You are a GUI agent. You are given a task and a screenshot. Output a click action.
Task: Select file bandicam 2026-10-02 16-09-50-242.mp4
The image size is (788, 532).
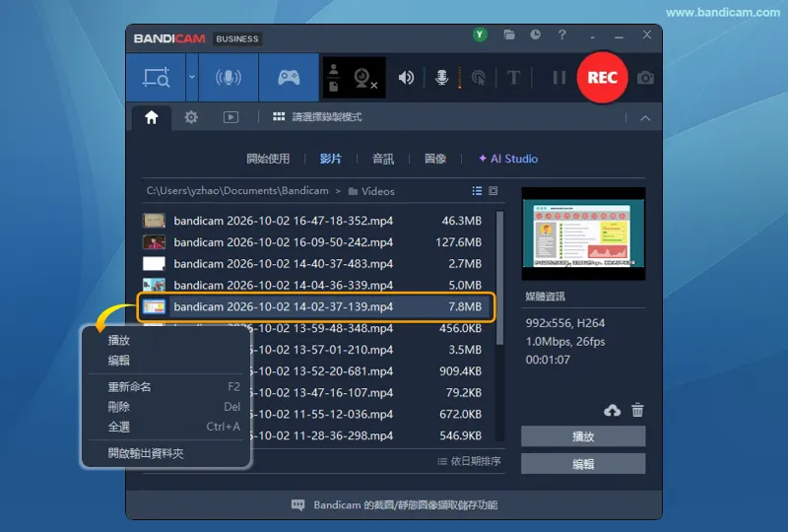tap(314, 242)
